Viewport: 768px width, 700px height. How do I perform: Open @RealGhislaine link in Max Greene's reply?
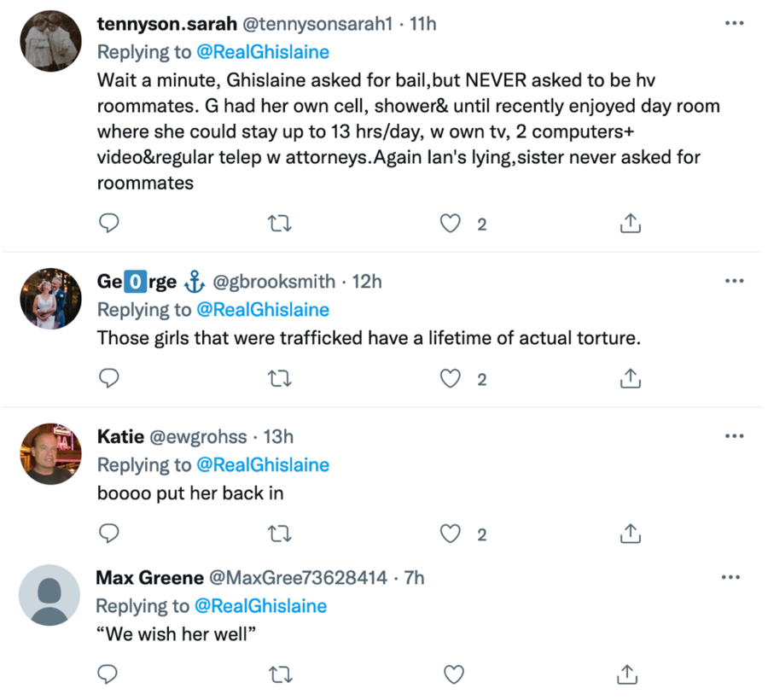point(262,606)
